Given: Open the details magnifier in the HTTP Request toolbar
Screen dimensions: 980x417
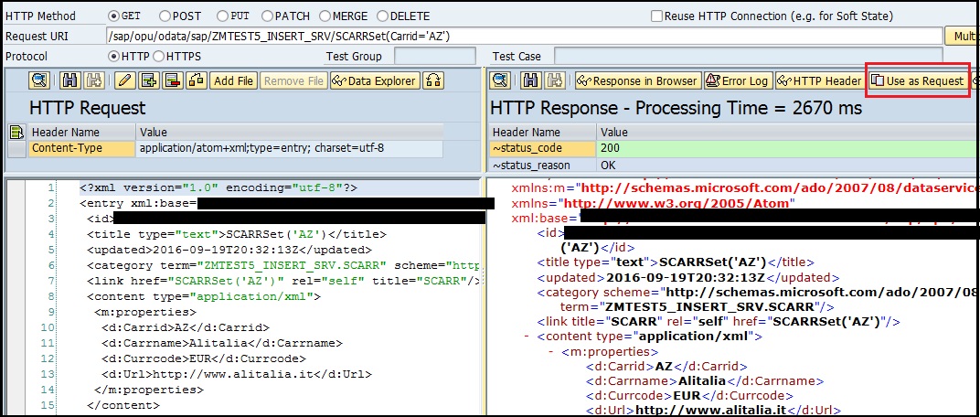Looking at the screenshot, I should click(x=39, y=80).
